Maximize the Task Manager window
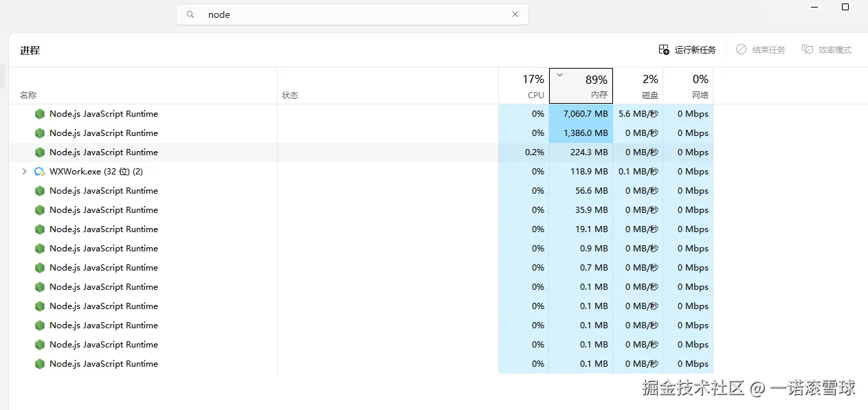868x410 pixels. (845, 7)
